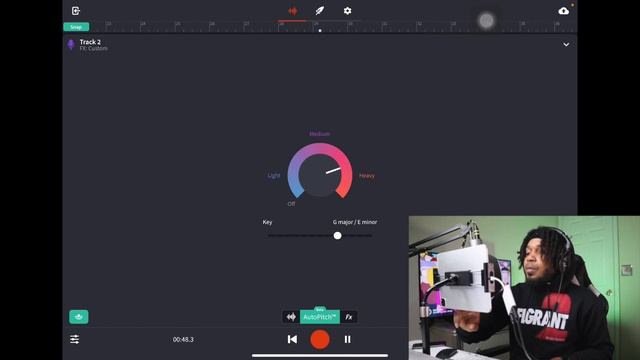Click the 00:48.3 time display
Viewport: 640px width, 360px height.
click(x=183, y=339)
